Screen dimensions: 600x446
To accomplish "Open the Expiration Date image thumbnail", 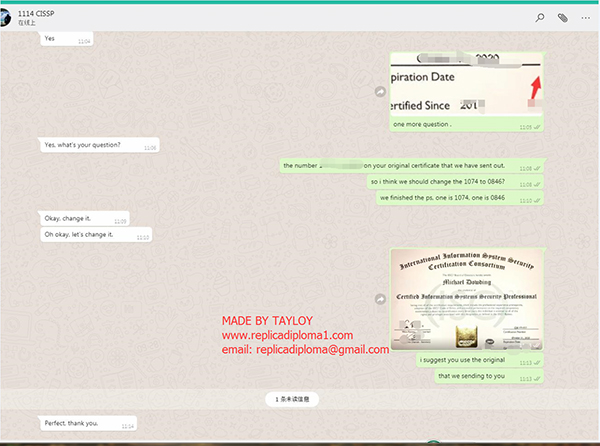I will [466, 84].
